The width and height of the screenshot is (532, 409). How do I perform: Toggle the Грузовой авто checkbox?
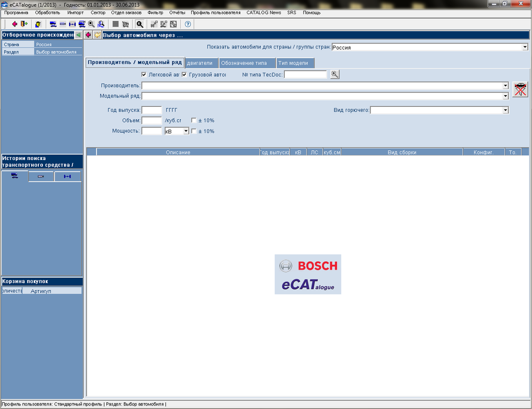184,75
